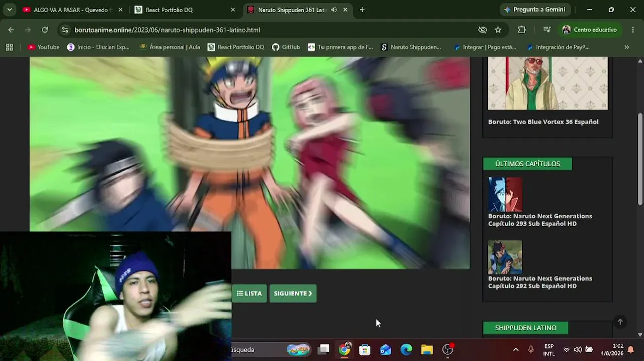Open Boruto Capítulo 292 Sub Español HD link
644x361 pixels.
[x=540, y=282]
